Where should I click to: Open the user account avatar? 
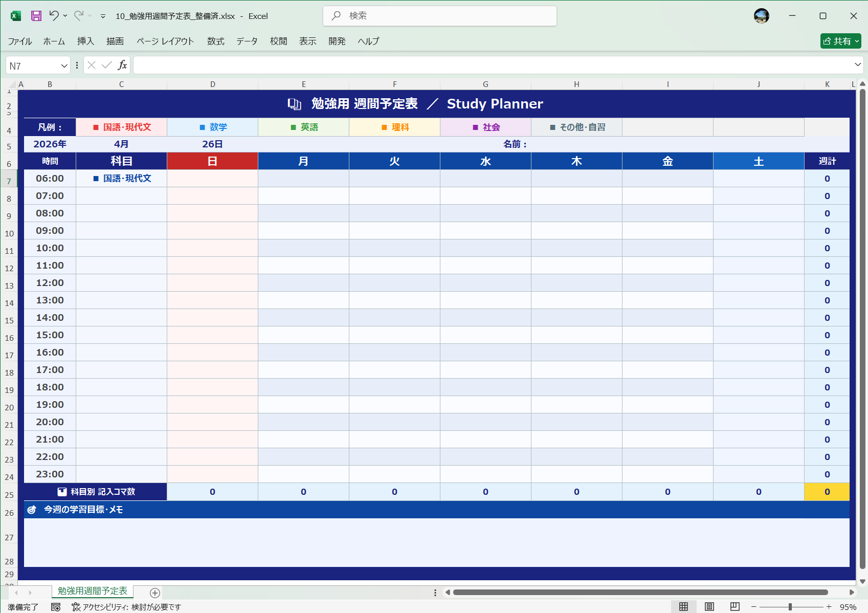761,16
